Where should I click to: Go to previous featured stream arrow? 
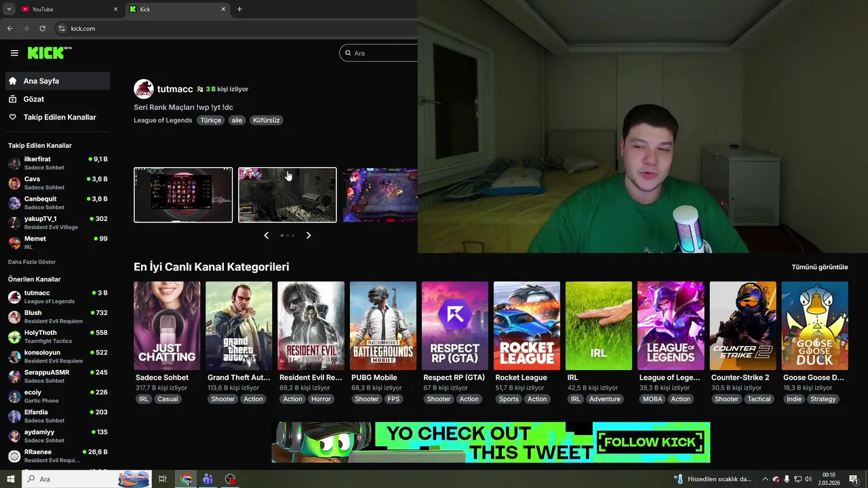[x=266, y=235]
